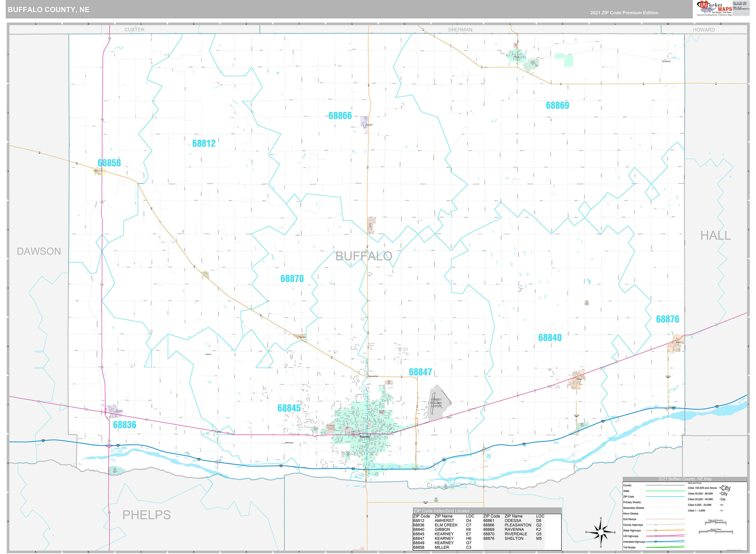Select ZIP code label 68812
Screen dimensions: 756x554
tap(204, 144)
